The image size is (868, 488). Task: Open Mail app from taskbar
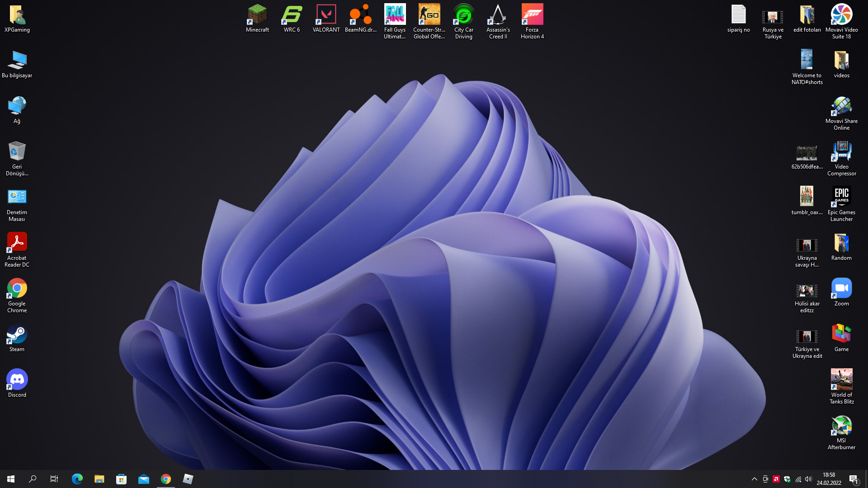click(144, 479)
